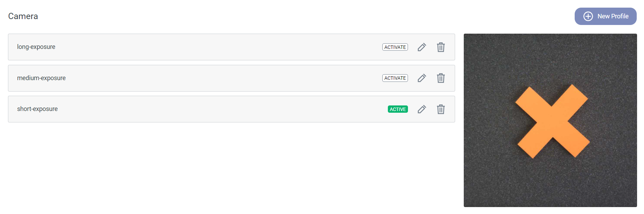Edit the long-exposure profile with the pencil

tap(421, 47)
